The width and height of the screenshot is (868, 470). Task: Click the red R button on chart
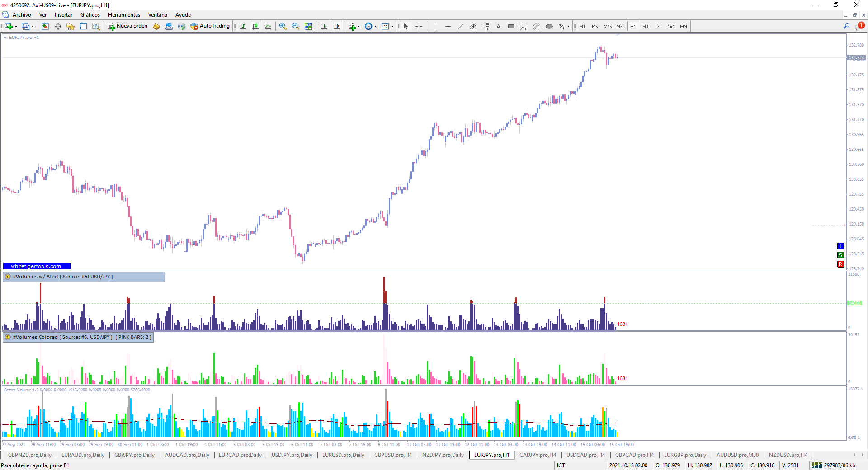click(840, 264)
